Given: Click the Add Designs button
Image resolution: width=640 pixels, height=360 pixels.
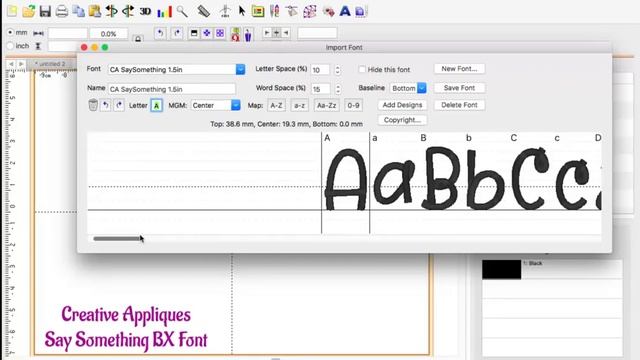Looking at the screenshot, I should coord(402,105).
